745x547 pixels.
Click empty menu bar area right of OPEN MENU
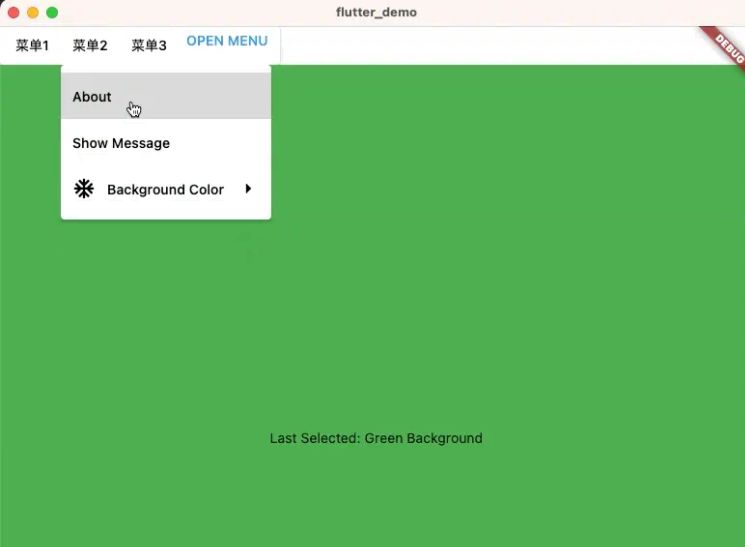coord(480,45)
